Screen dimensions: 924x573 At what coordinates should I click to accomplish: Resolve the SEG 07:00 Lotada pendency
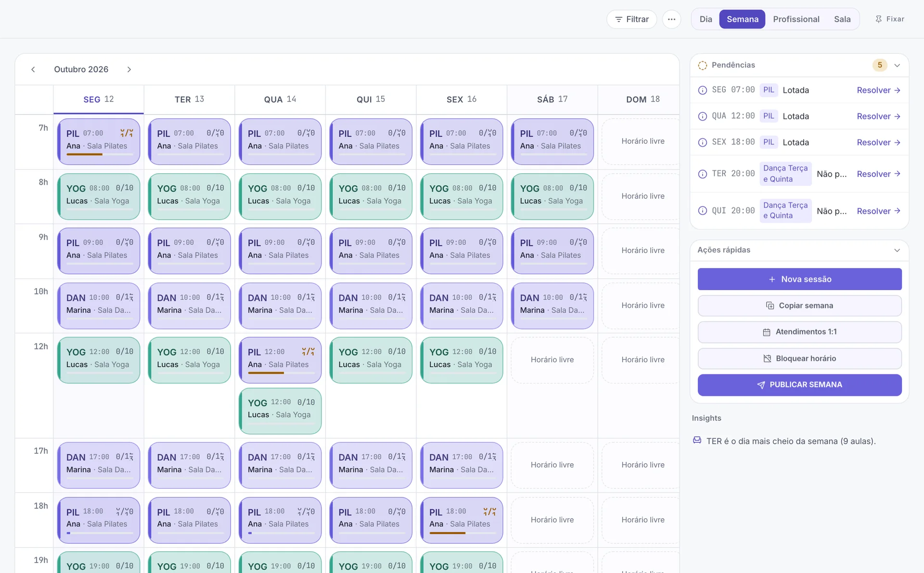[x=878, y=90]
